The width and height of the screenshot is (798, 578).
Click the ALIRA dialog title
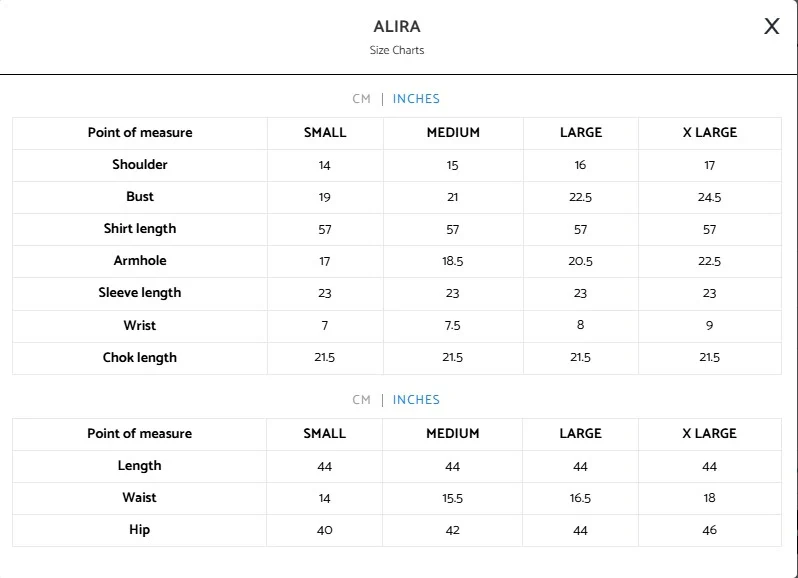(397, 27)
